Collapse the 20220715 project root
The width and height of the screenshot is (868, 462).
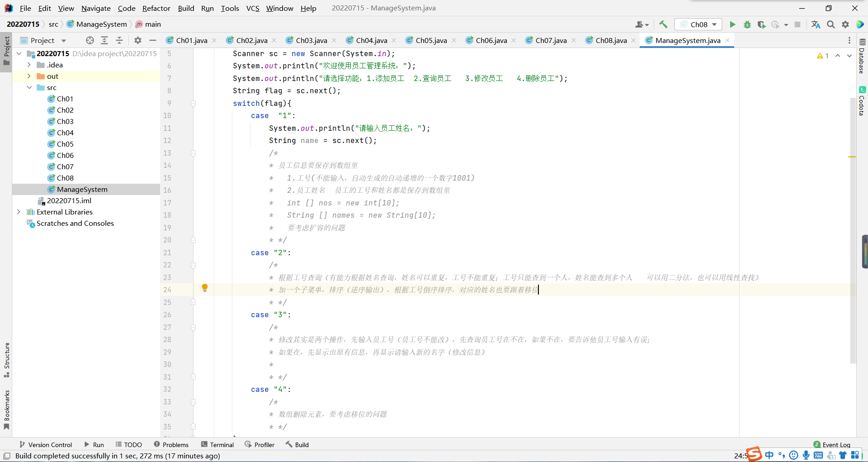pos(19,53)
